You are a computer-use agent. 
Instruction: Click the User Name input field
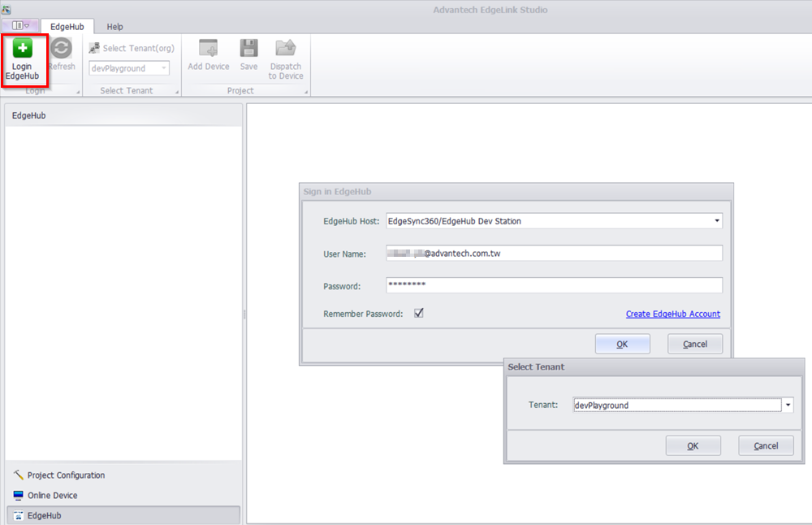(554, 254)
